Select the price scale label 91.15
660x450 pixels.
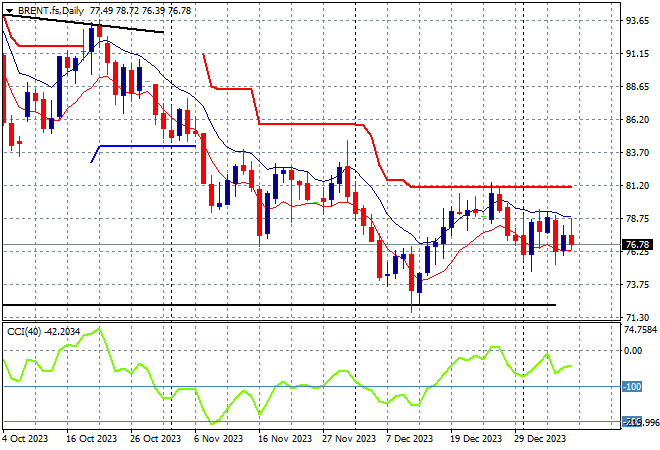click(637, 54)
